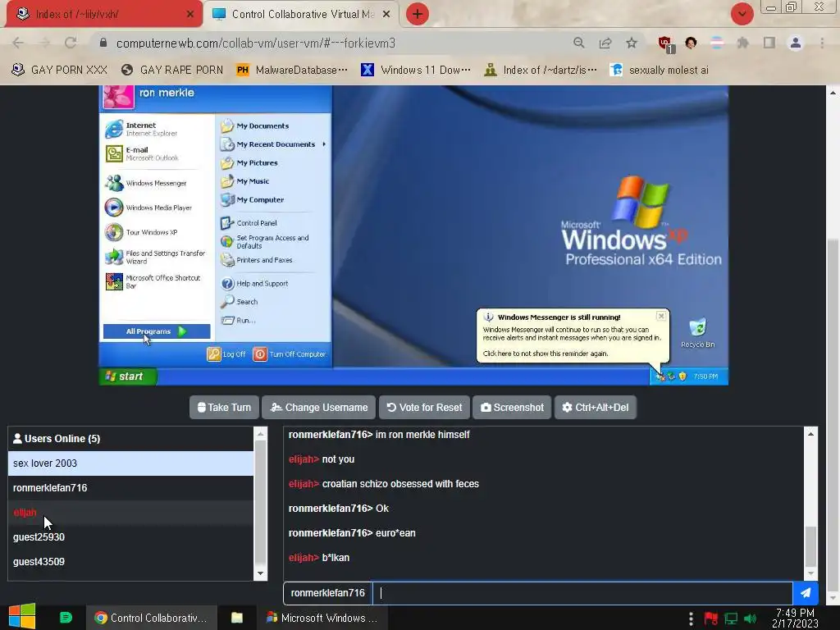This screenshot has height=630, width=840.
Task: Open Control Panel in the Start menu
Action: (x=249, y=223)
